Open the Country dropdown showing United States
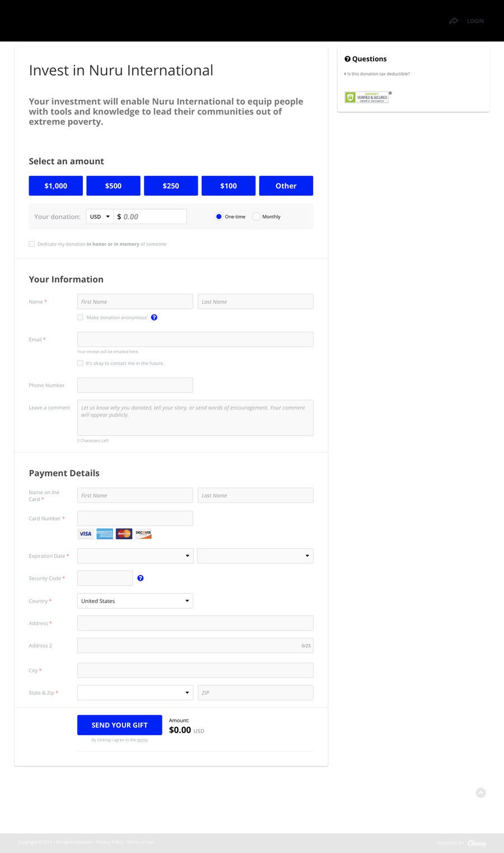504x853 pixels. [135, 601]
